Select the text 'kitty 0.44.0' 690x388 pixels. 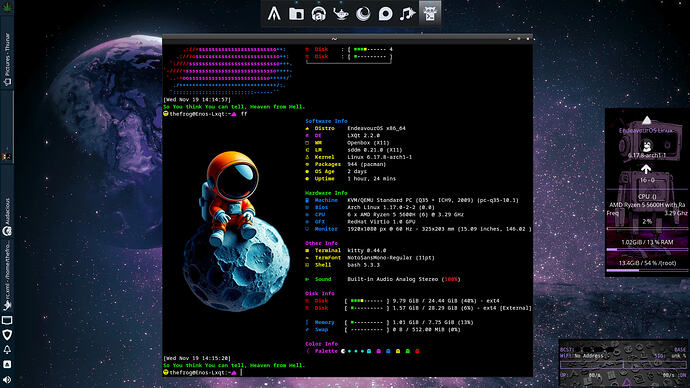pyautogui.click(x=367, y=250)
